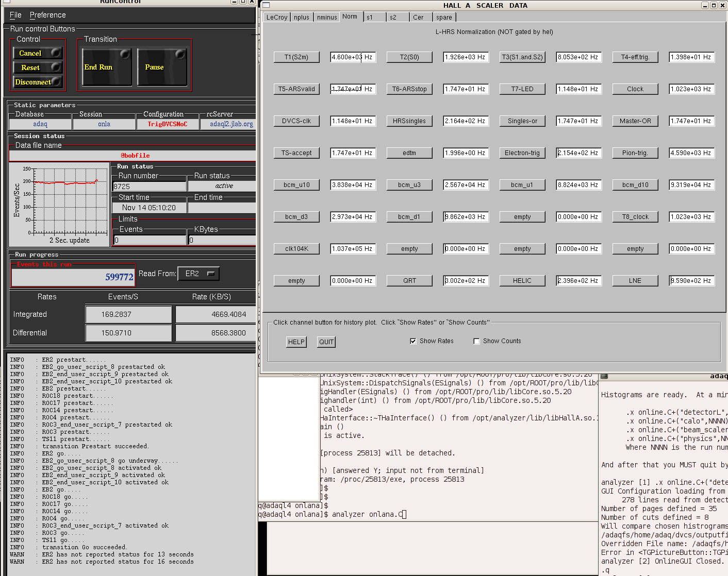The image size is (728, 576).
Task: Open the bcm_u3 history plot
Action: (409, 185)
